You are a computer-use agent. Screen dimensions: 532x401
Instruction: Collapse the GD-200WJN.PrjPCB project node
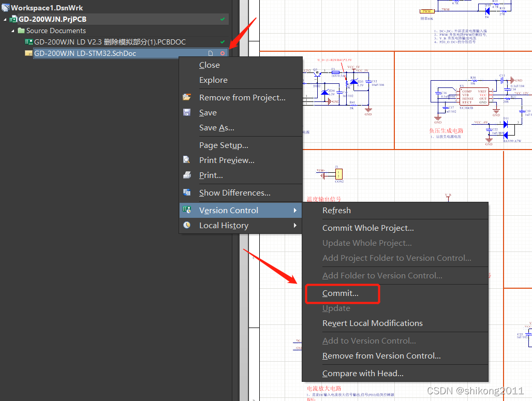point(6,19)
